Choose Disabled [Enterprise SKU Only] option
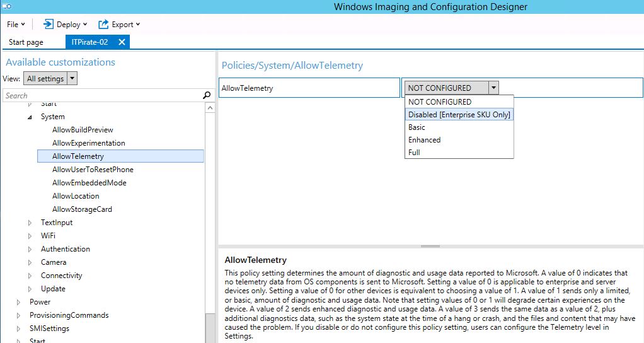The width and height of the screenshot is (644, 343). point(459,115)
